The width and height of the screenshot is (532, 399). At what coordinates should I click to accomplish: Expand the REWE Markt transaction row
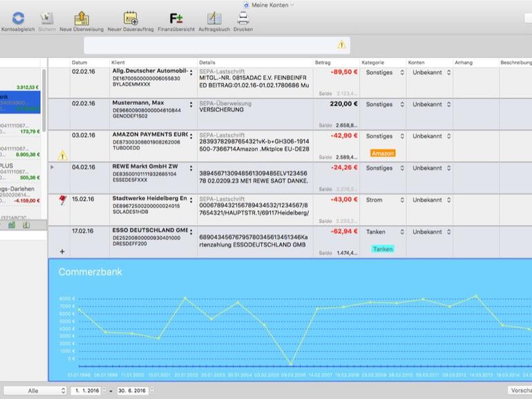52,167
